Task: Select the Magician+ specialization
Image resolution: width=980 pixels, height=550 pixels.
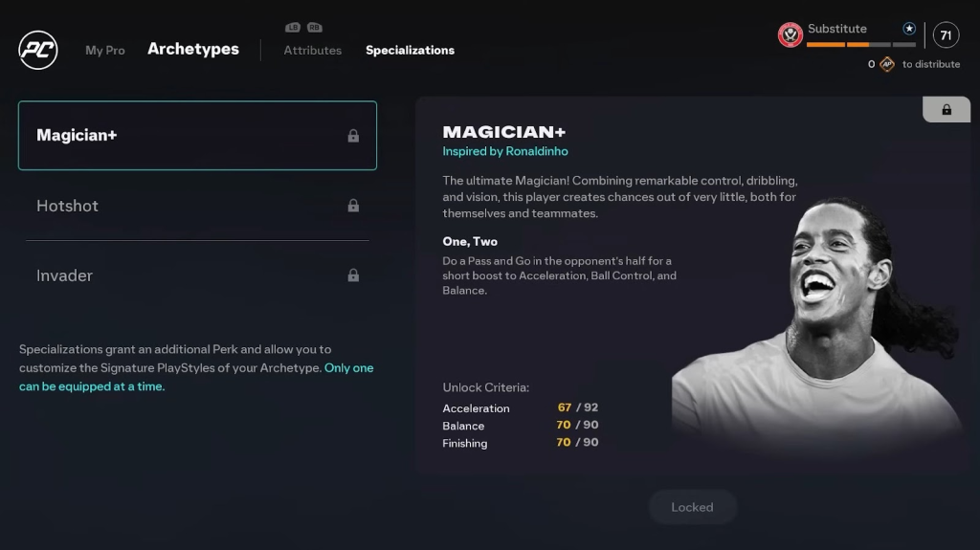Action: pos(197,136)
